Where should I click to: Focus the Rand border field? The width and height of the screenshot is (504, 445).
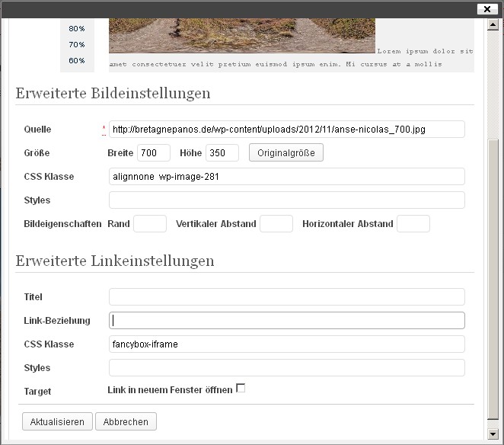150,224
